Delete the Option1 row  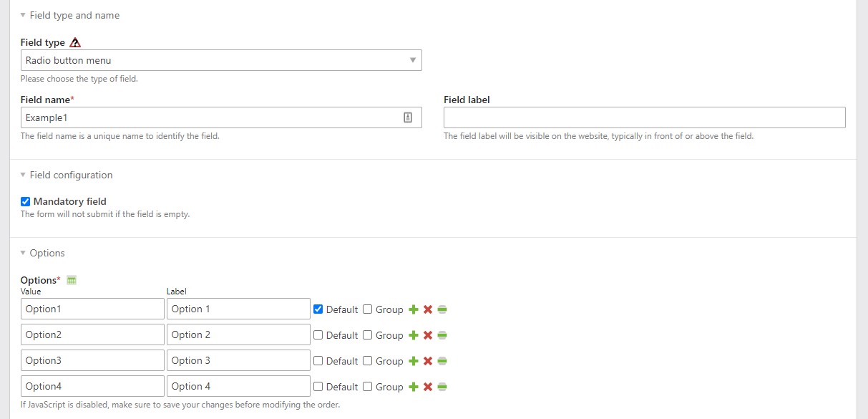coord(428,309)
